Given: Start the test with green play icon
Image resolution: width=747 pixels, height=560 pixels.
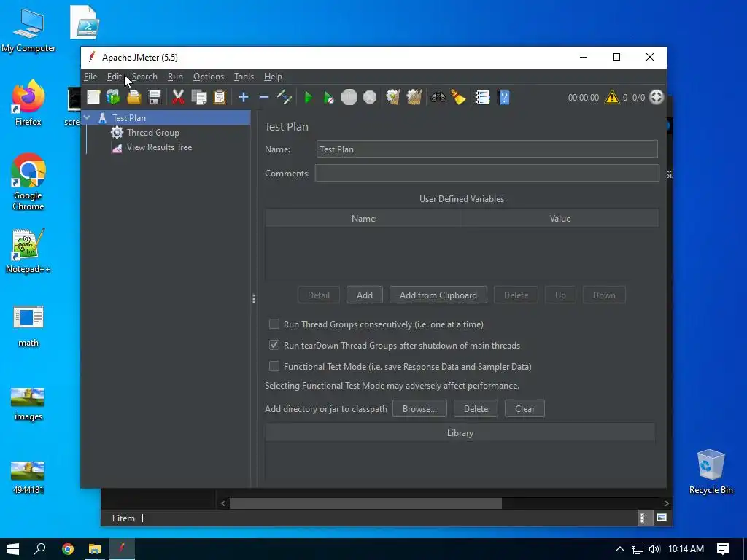Looking at the screenshot, I should click(x=309, y=98).
